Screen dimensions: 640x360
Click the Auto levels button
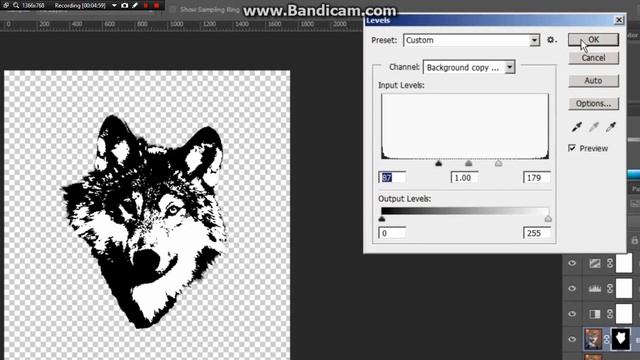[x=593, y=80]
